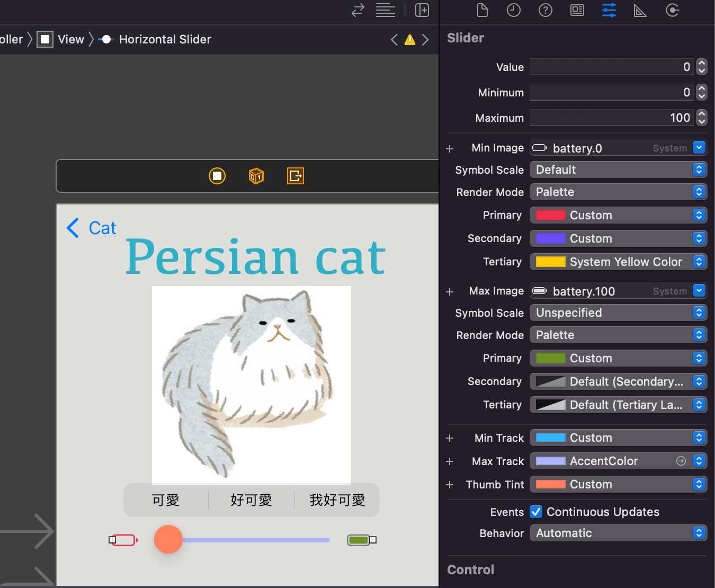Show the Quick Help inspector

(x=546, y=10)
